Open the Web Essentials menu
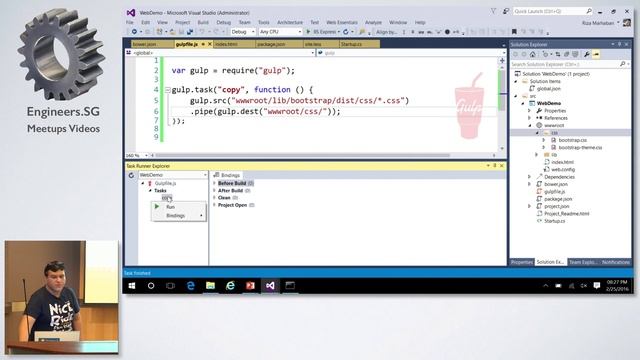The width and height of the screenshot is (640, 360). click(x=342, y=22)
